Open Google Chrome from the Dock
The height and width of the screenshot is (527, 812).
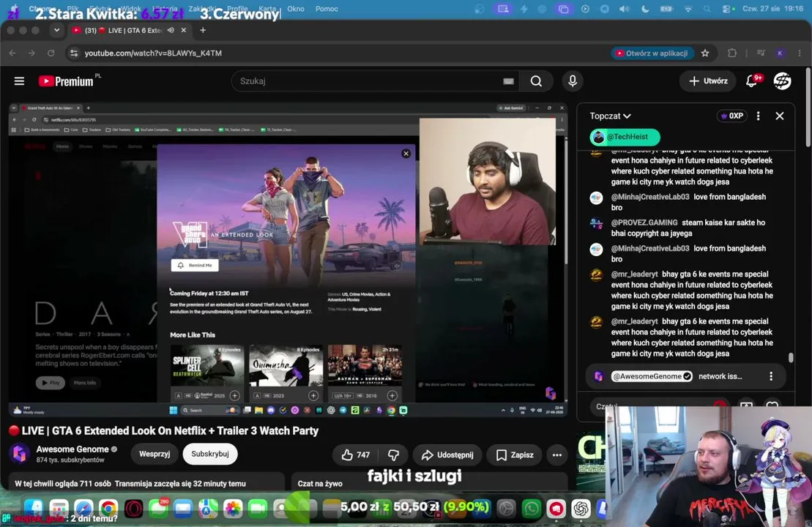pos(108,509)
